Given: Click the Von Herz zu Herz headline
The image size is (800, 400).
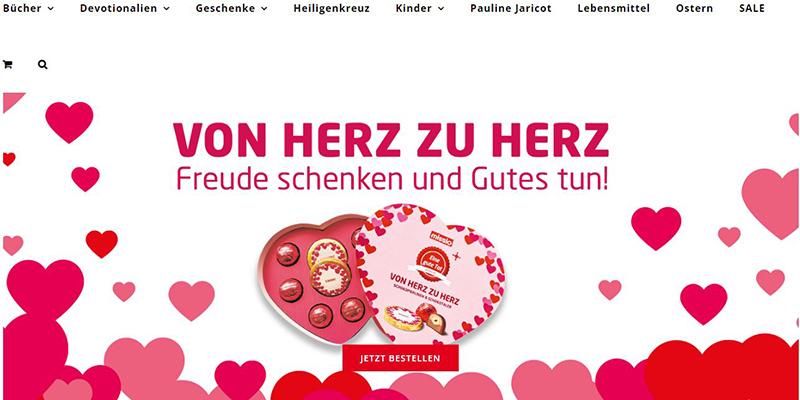Looking at the screenshot, I should click(x=391, y=140).
